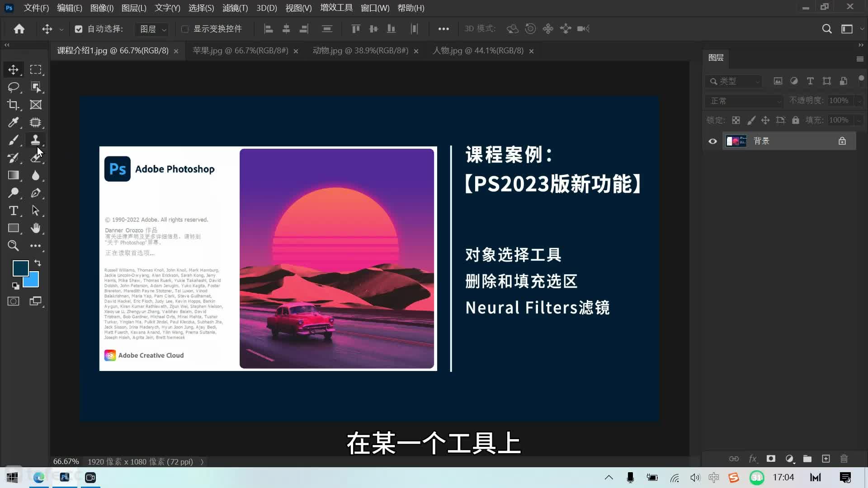
Task: Select the Lasso tool
Action: 13,87
